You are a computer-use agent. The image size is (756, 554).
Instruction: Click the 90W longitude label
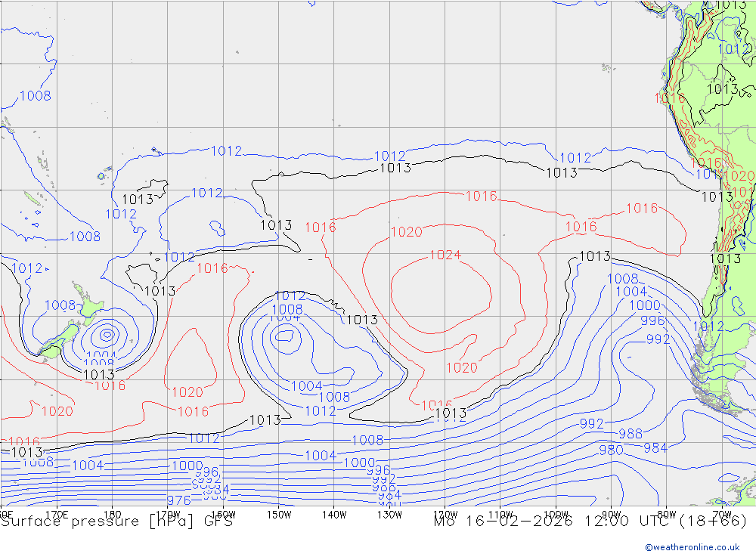click(x=612, y=515)
